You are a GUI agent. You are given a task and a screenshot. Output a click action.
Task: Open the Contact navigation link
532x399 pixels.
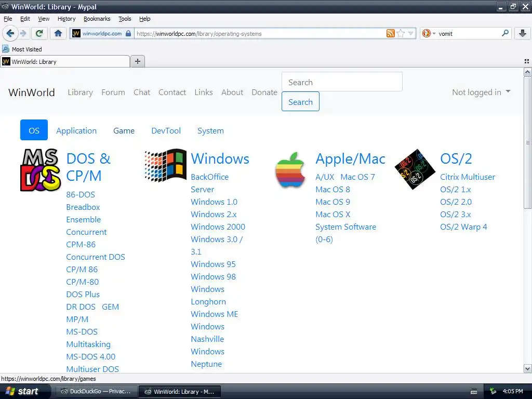click(x=172, y=92)
